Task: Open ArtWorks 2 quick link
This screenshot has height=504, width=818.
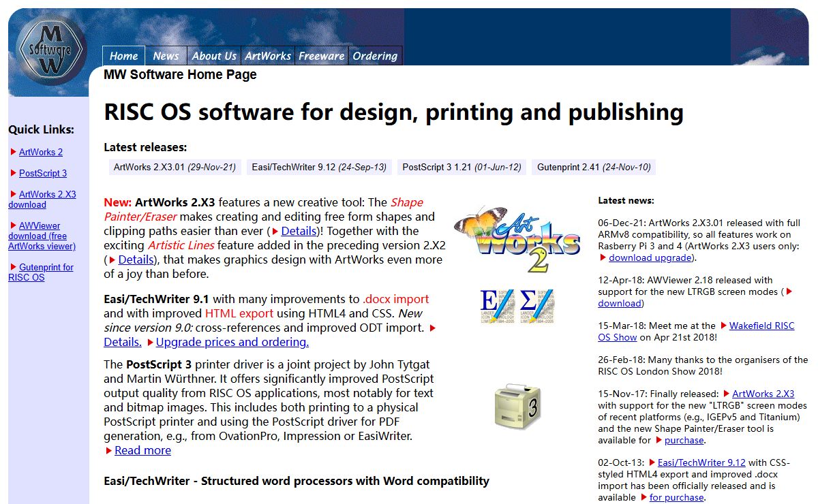Action: point(41,152)
